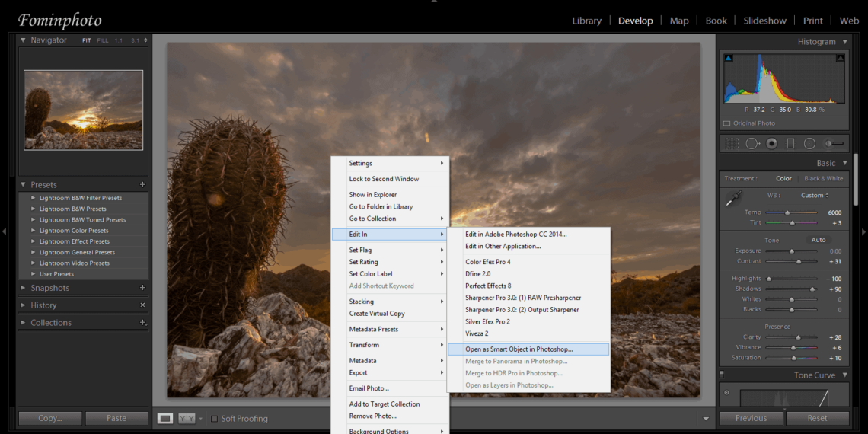
Task: Toggle highlight clipping indicator in histogram
Action: pos(841,58)
